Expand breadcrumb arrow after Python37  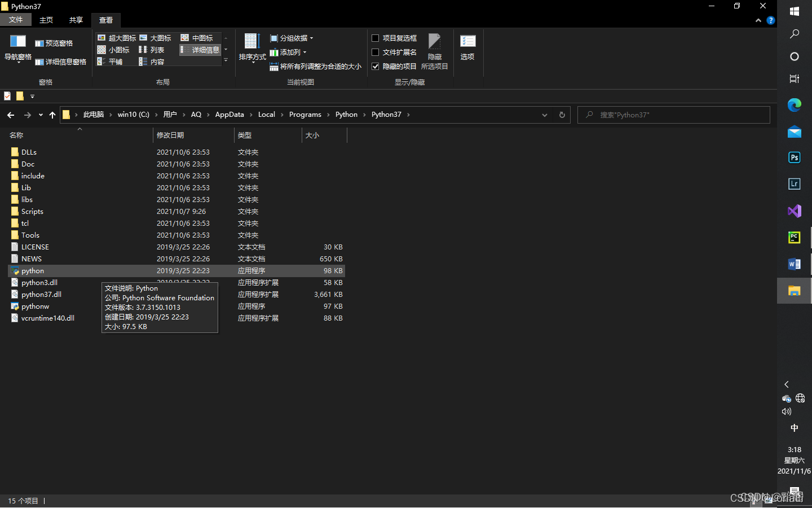(408, 115)
